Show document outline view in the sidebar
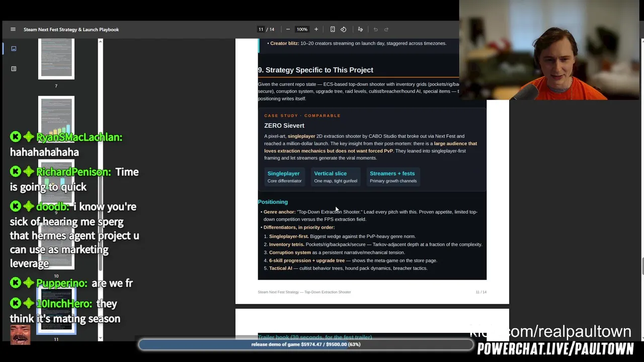The width and height of the screenshot is (644, 362). [14, 68]
